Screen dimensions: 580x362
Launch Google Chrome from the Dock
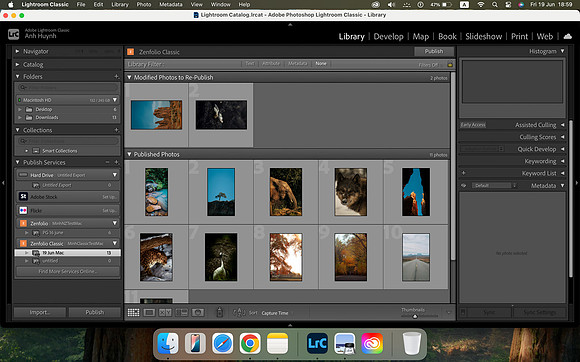click(x=250, y=343)
